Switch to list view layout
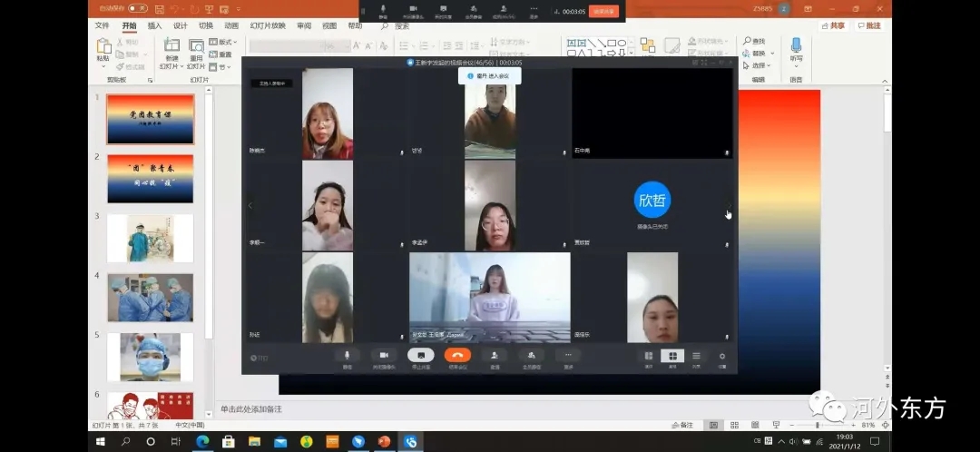This screenshot has width=980, height=452. coord(696,357)
